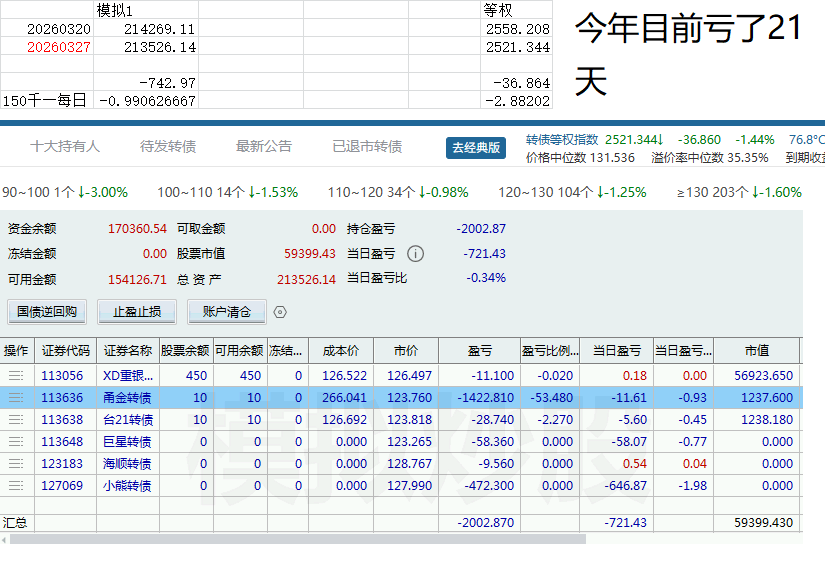Click the operation icon beside 巨星转债
Viewport: 825px width, 562px height.
coord(16,442)
